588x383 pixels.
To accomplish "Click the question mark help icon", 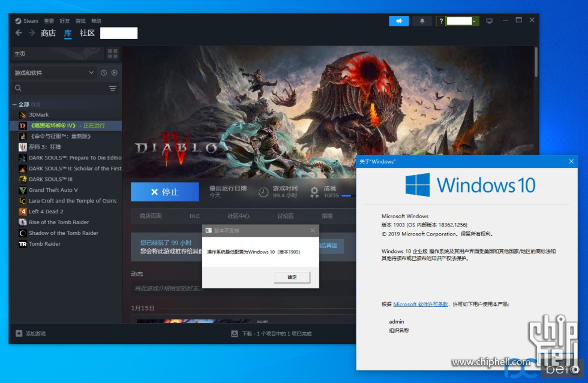I will coord(441,21).
